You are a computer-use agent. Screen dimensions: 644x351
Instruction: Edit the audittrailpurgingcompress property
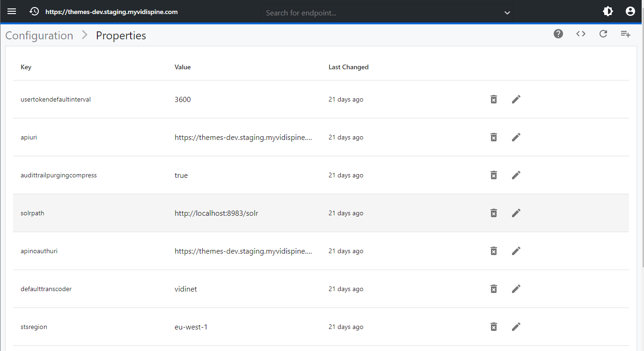(x=516, y=175)
